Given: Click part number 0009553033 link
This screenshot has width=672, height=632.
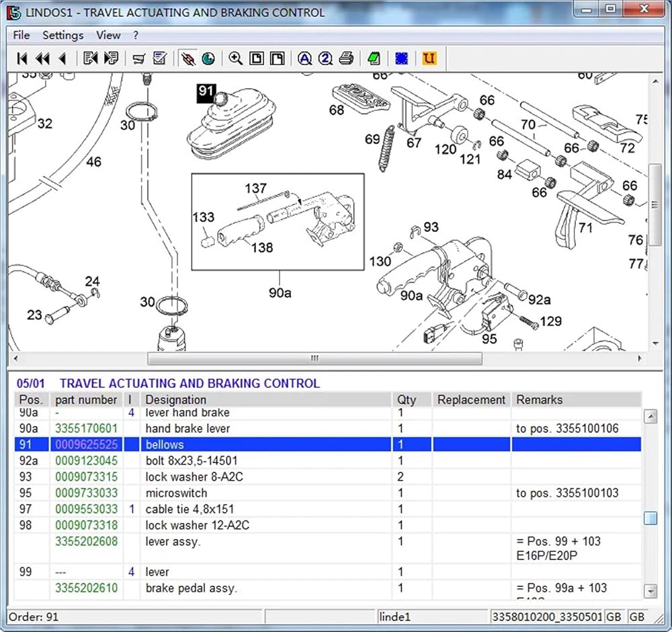Looking at the screenshot, I should (86, 509).
